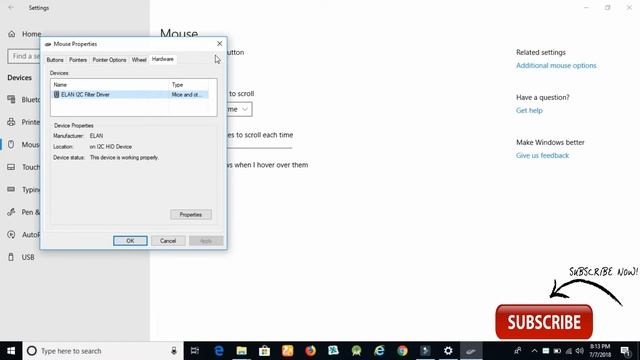Switch to the Pointers tab
640x360 pixels.
pyautogui.click(x=78, y=60)
